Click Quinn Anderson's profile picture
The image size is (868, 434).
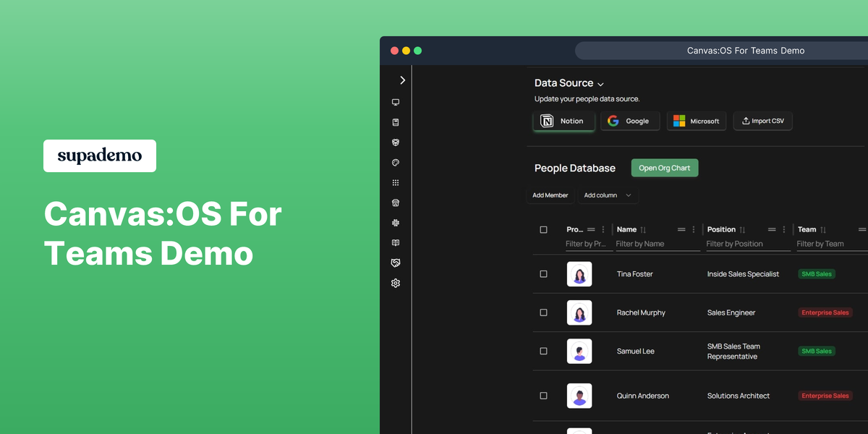(x=579, y=396)
